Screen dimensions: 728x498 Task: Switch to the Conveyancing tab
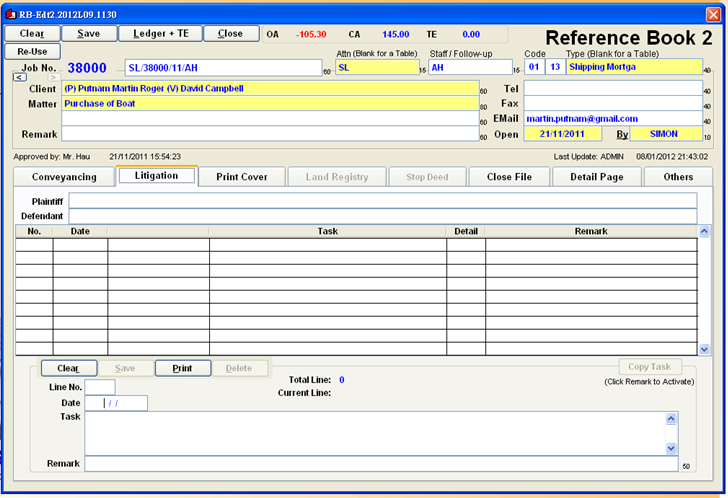click(x=64, y=177)
